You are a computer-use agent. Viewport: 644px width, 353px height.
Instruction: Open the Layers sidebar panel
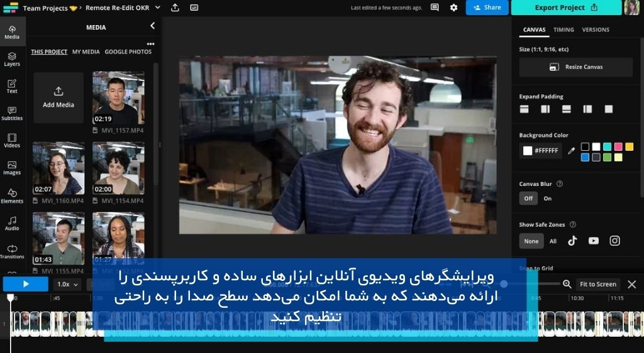click(12, 60)
